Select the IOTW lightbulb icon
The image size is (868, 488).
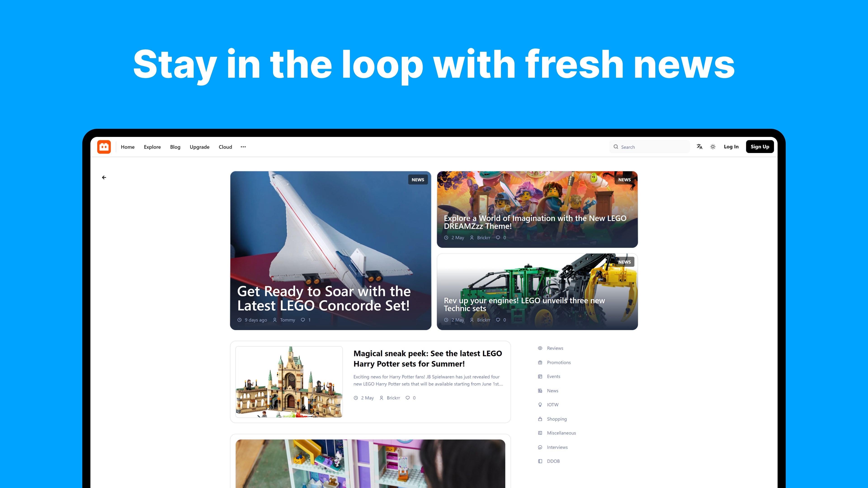click(540, 405)
